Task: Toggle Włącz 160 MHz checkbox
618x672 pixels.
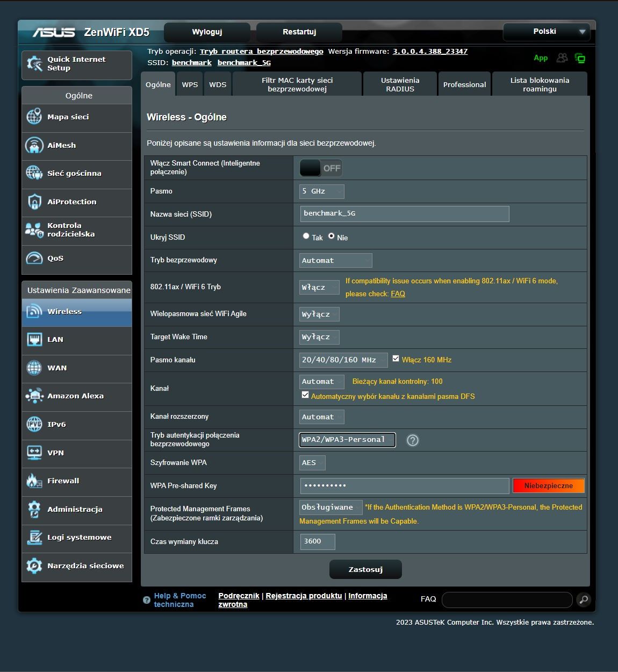Action: tap(396, 359)
